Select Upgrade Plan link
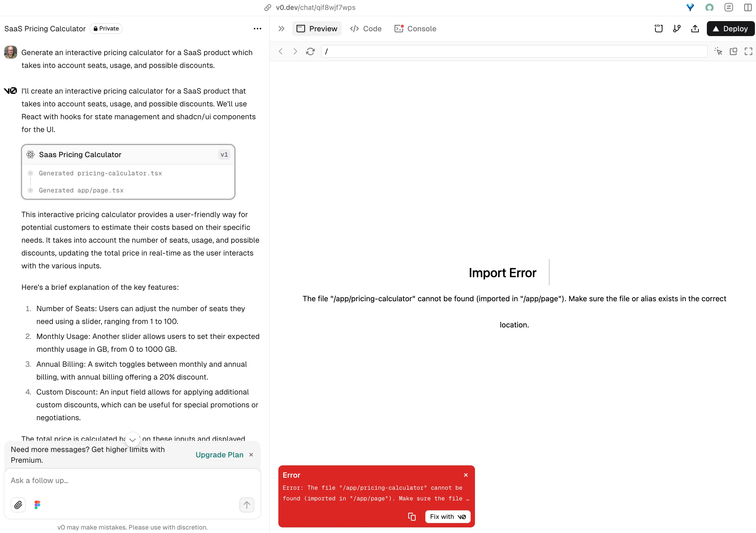The width and height of the screenshot is (756, 533). coord(220,455)
